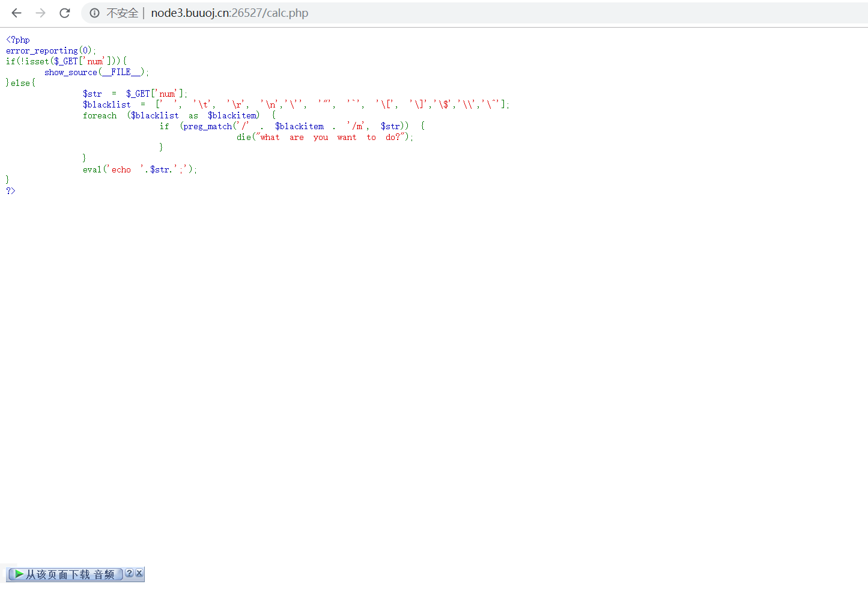Image resolution: width=868 pixels, height=593 pixels.
Task: Close the audio download bar
Action: click(139, 573)
